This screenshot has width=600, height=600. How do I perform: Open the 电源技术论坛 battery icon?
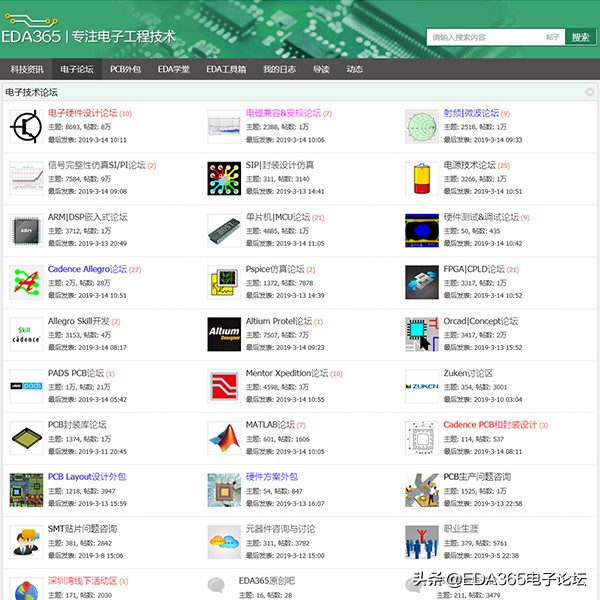click(421, 178)
